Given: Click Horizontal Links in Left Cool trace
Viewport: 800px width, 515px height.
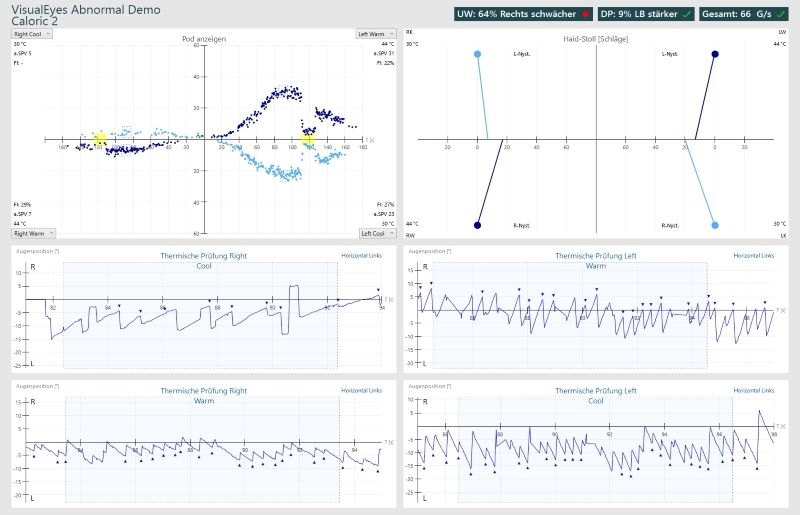Looking at the screenshot, I should pos(753,390).
